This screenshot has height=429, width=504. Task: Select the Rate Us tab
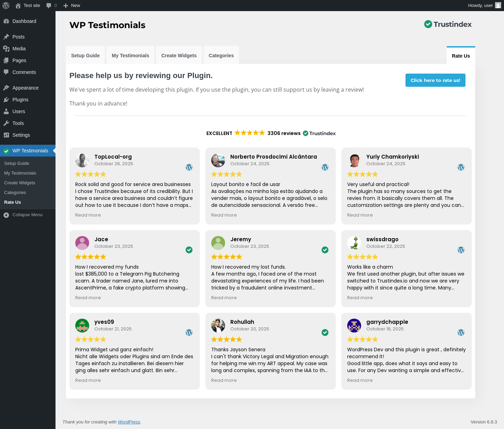(x=461, y=56)
